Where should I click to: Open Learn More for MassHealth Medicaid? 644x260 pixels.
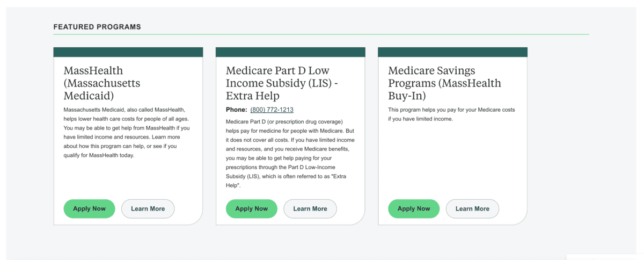[148, 209]
